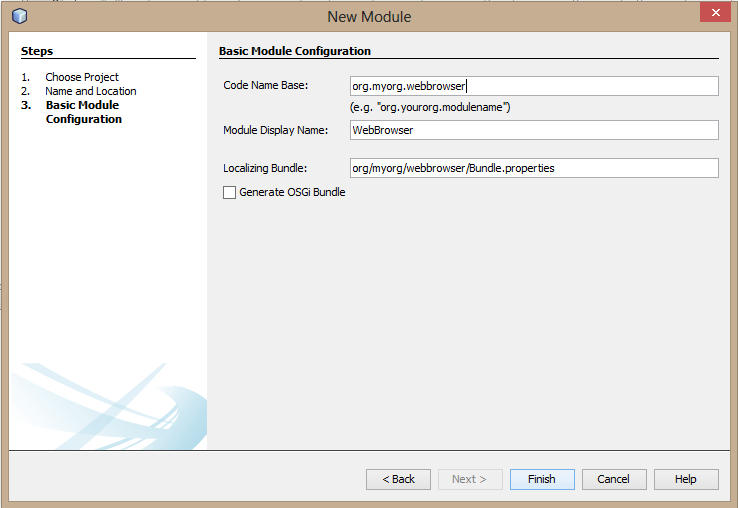Focus the Code Name Base text field

[534, 86]
